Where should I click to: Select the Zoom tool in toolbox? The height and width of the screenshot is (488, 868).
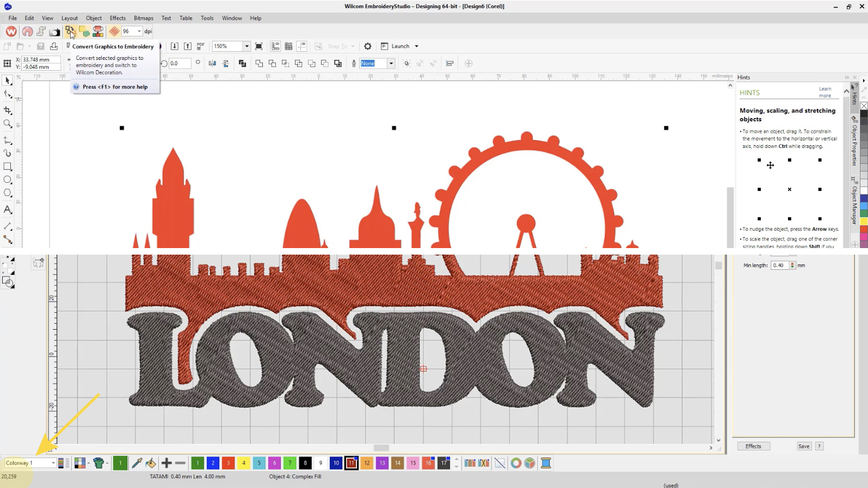(x=8, y=124)
